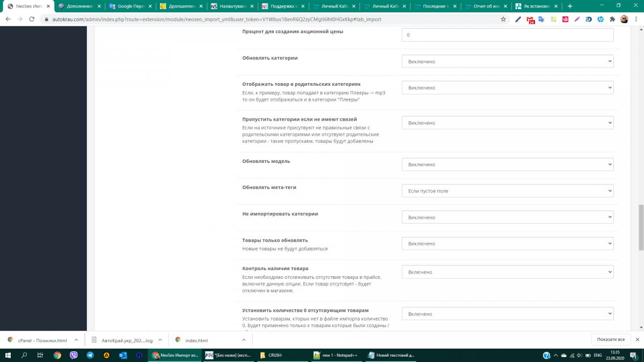The height and width of the screenshot is (362, 644).
Task: Close the NeoSeo Импорт browser tab
Action: pos(47,6)
